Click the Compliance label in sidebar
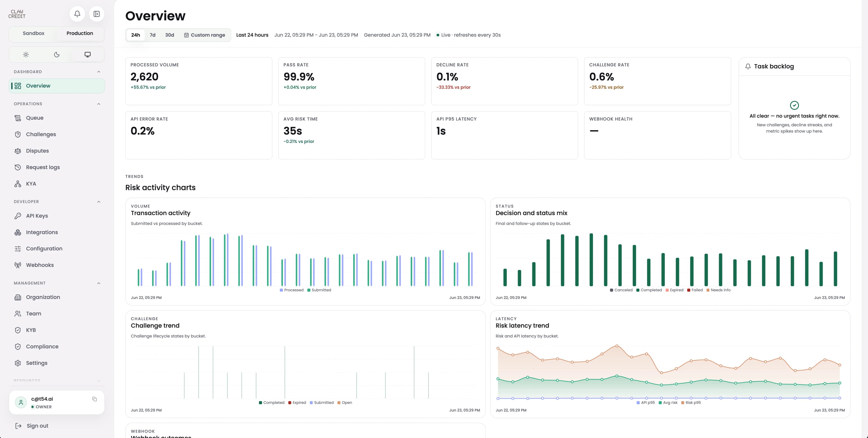868x438 pixels. tap(42, 347)
